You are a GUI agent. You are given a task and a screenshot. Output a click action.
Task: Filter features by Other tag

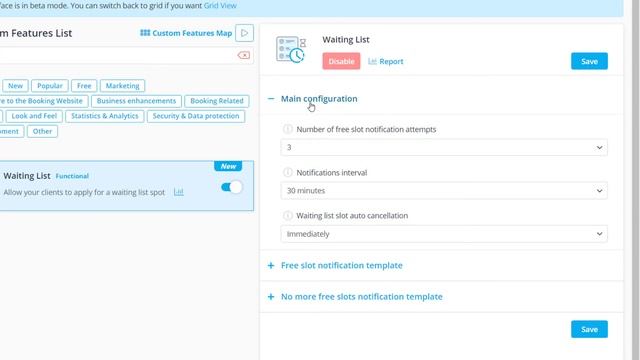click(42, 131)
